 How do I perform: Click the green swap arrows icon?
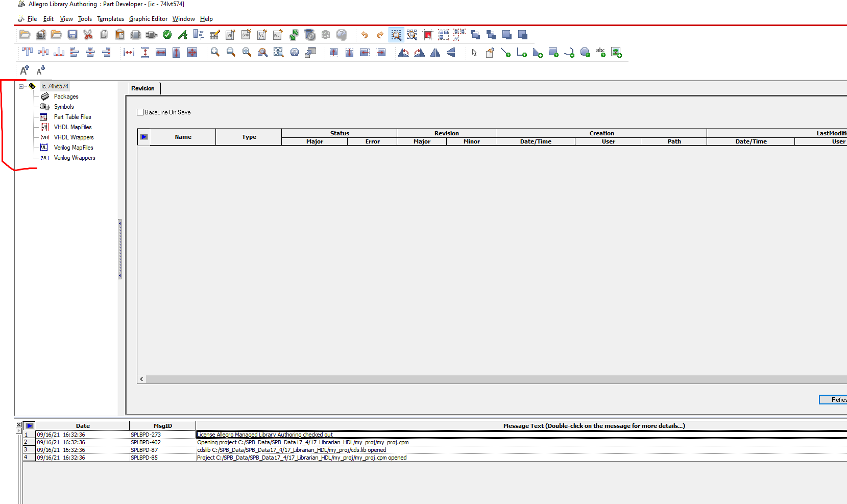point(294,35)
